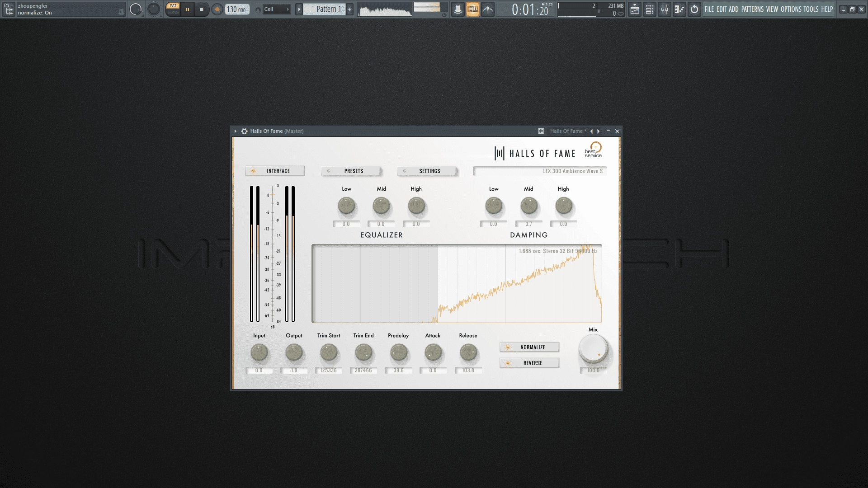Expand the plugin window options arrow
The height and width of the screenshot is (488, 868).
(x=236, y=131)
